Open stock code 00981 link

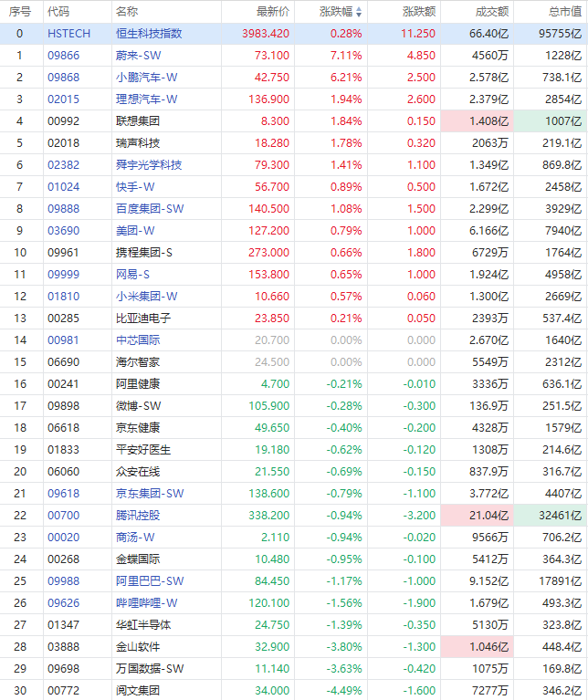[x=63, y=340]
